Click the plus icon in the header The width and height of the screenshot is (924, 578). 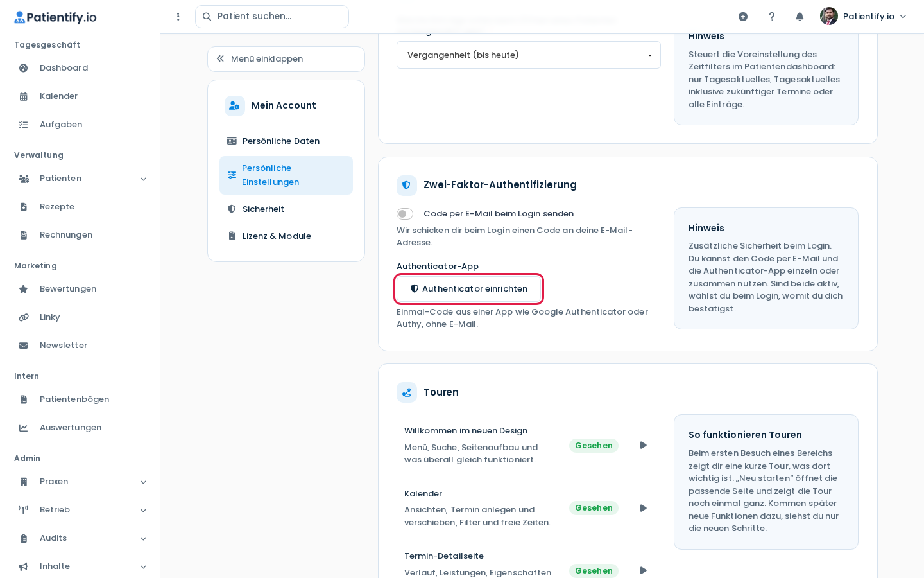coord(743,17)
